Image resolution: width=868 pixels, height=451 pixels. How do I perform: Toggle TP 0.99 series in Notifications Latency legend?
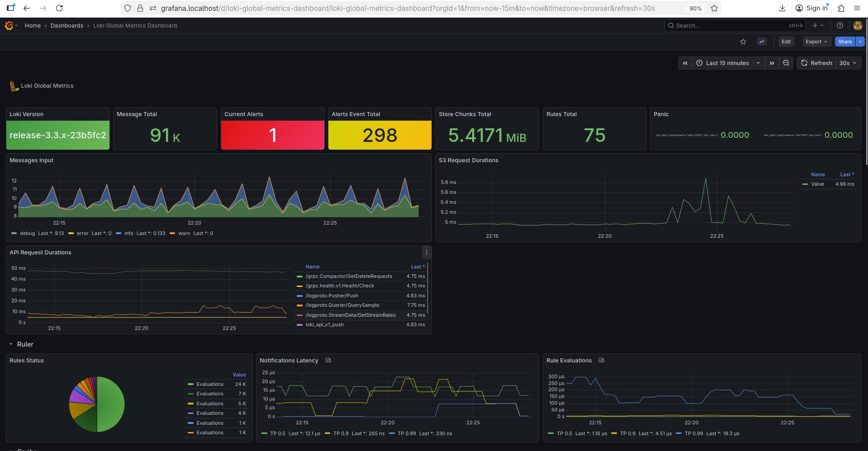pyautogui.click(x=407, y=434)
